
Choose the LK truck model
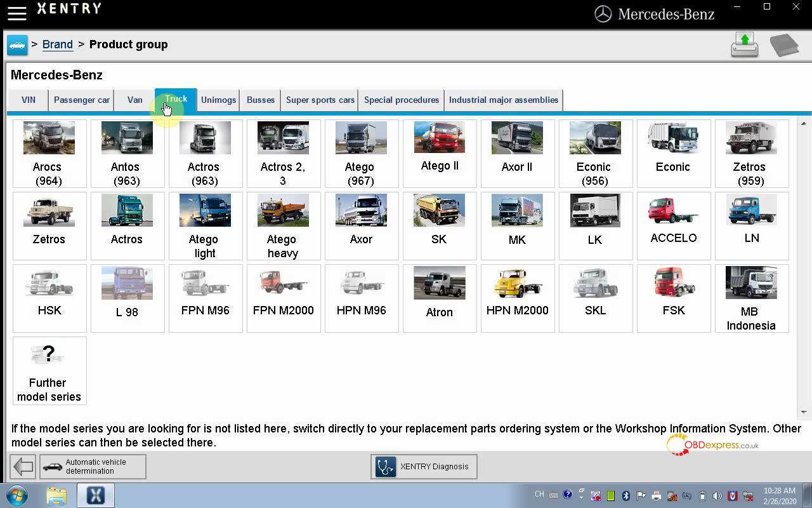pos(596,226)
